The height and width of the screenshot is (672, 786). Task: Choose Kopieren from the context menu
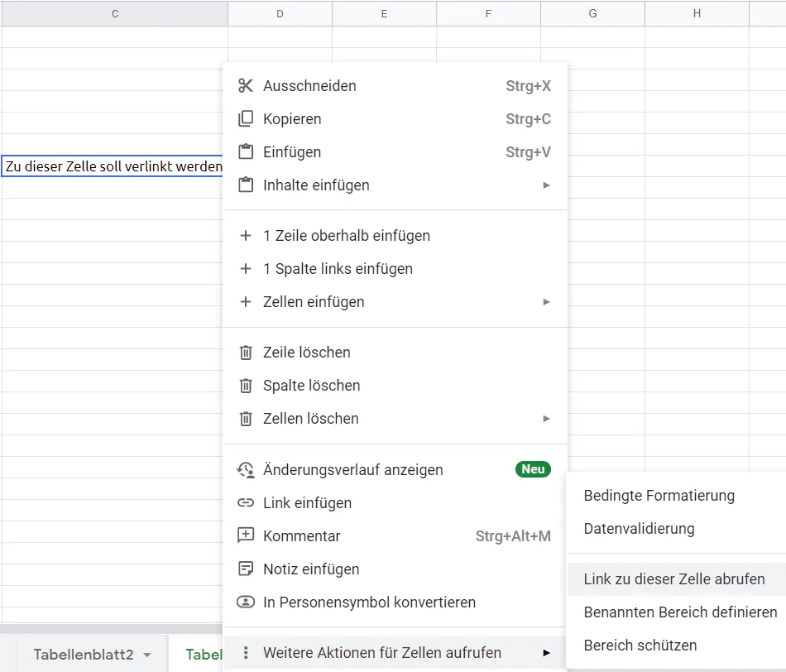pyautogui.click(x=395, y=119)
